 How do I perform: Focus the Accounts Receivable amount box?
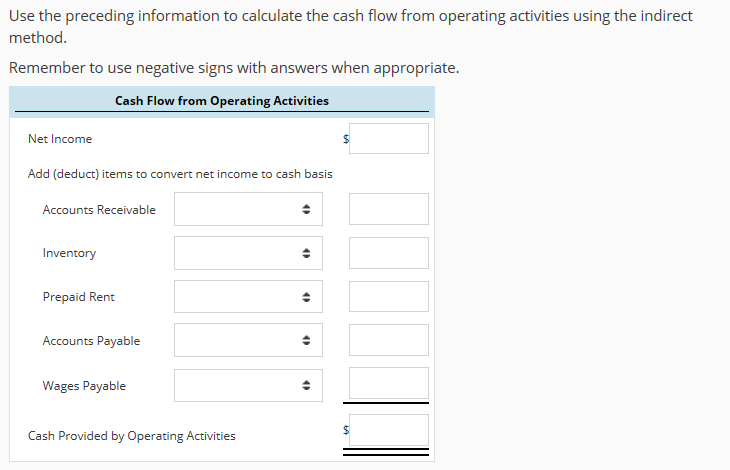point(388,209)
